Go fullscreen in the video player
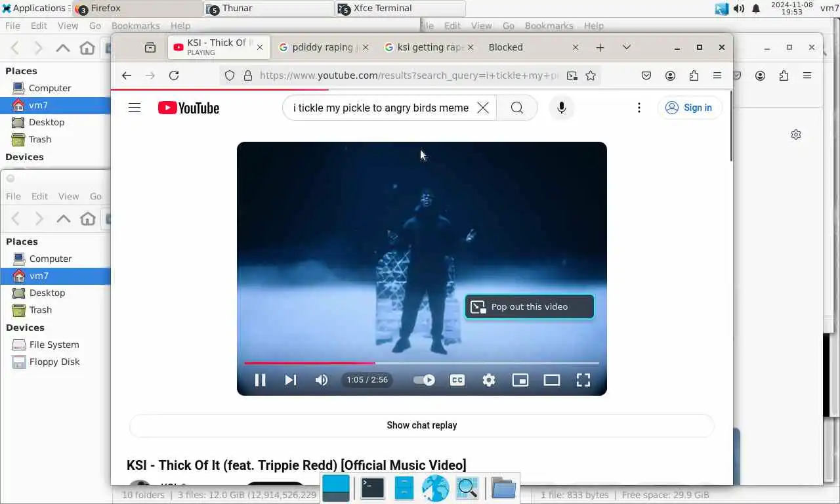 coord(583,380)
